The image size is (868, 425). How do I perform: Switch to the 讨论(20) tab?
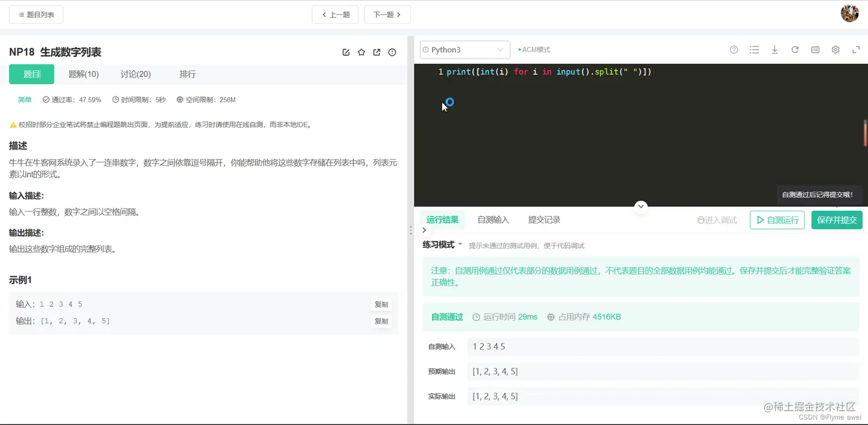coord(135,74)
